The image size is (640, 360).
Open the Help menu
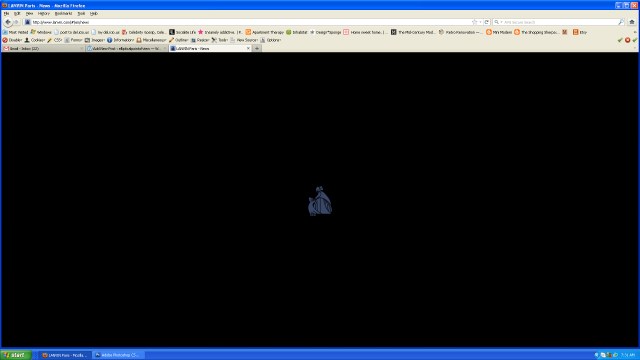93,13
